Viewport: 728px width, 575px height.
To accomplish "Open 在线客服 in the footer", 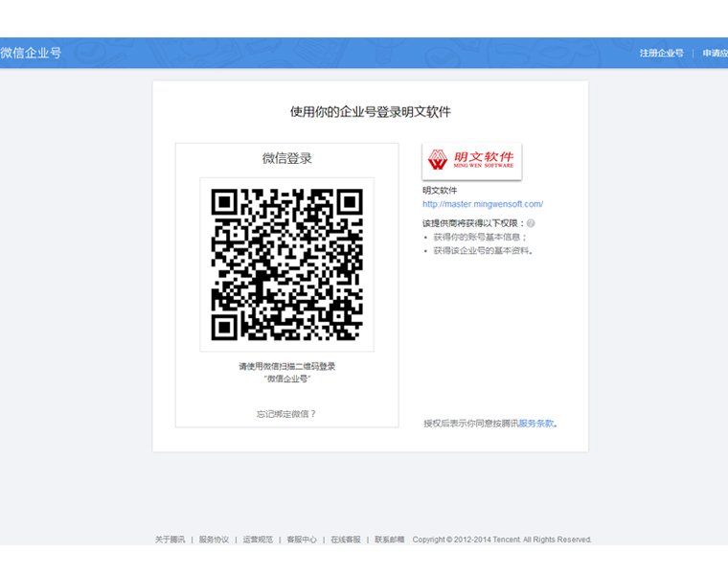I will [346, 540].
